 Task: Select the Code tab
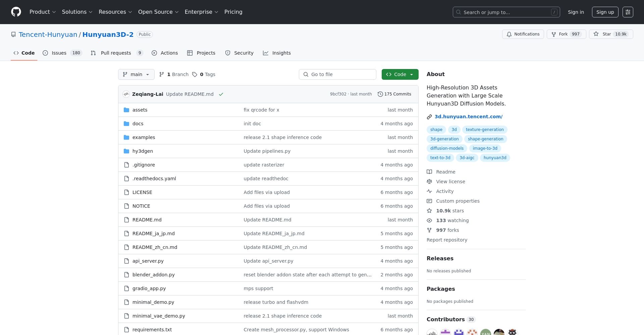pyautogui.click(x=24, y=53)
